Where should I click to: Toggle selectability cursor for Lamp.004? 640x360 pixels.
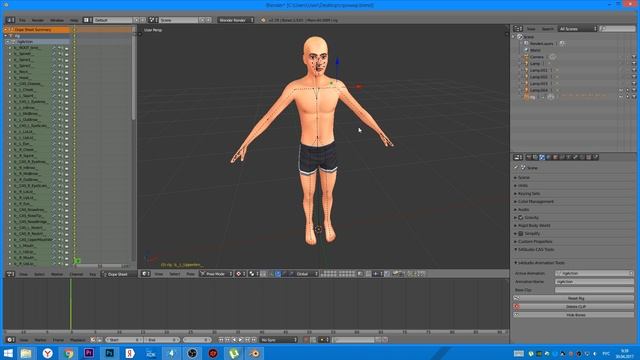tap(628, 90)
